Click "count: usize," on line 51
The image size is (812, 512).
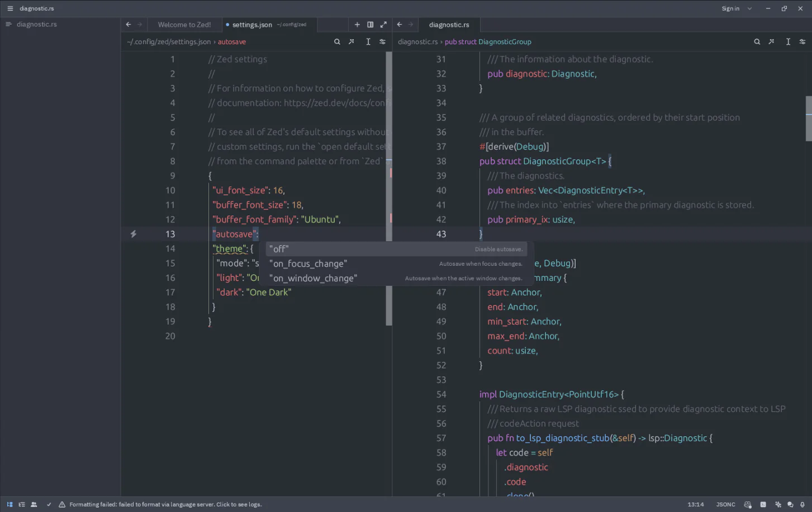click(512, 351)
